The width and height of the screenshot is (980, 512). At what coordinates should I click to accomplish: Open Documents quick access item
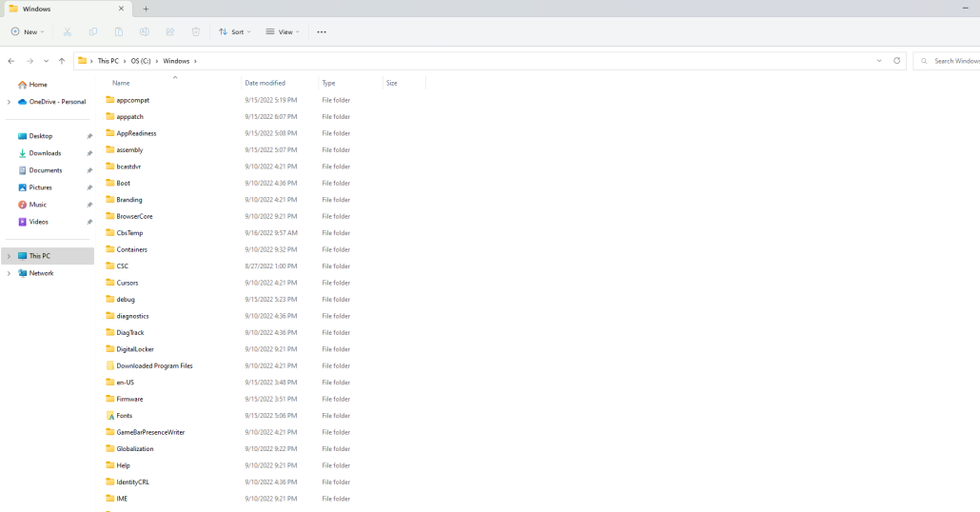tap(40, 170)
